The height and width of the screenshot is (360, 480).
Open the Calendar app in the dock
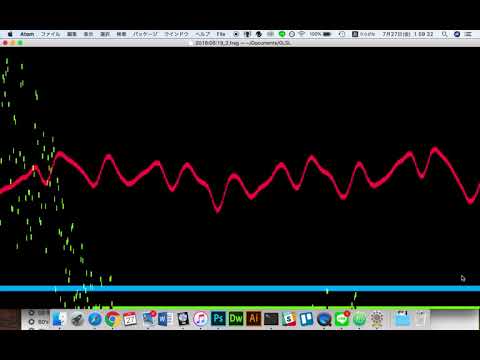point(130,319)
